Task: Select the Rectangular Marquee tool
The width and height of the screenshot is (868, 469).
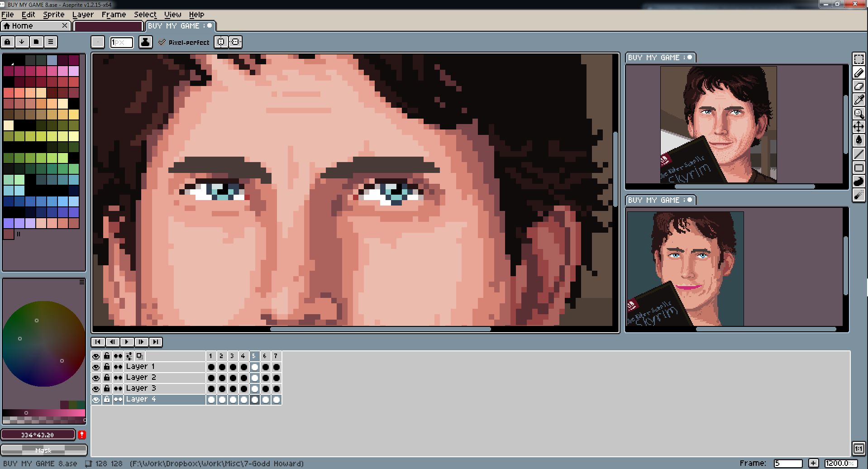Action: click(x=858, y=59)
